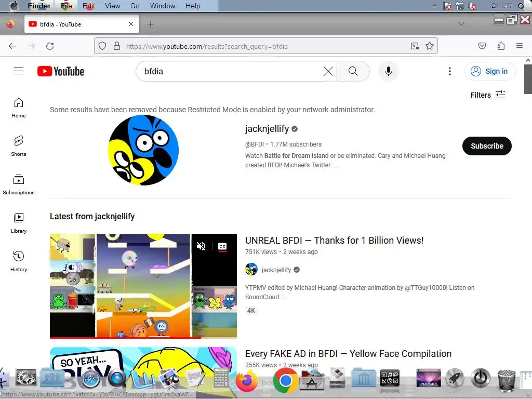This screenshot has height=399, width=532.
Task: Open Library in the sidebar
Action: pyautogui.click(x=19, y=223)
